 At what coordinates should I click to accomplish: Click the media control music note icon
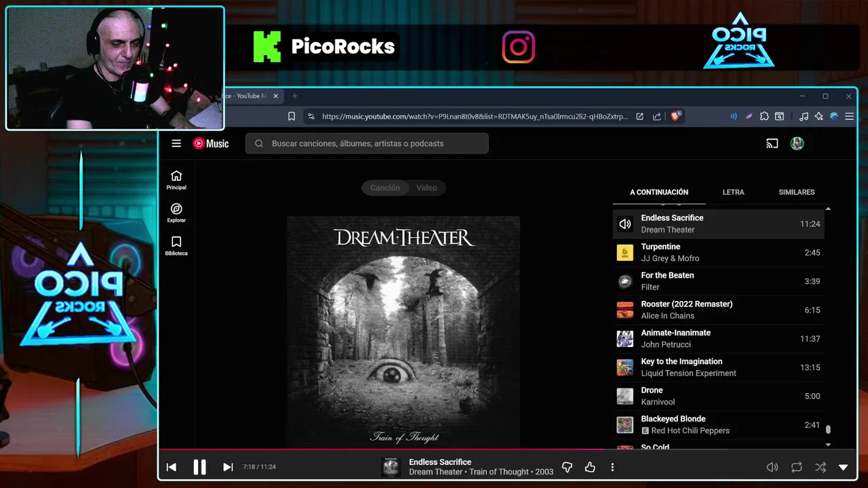coord(804,117)
